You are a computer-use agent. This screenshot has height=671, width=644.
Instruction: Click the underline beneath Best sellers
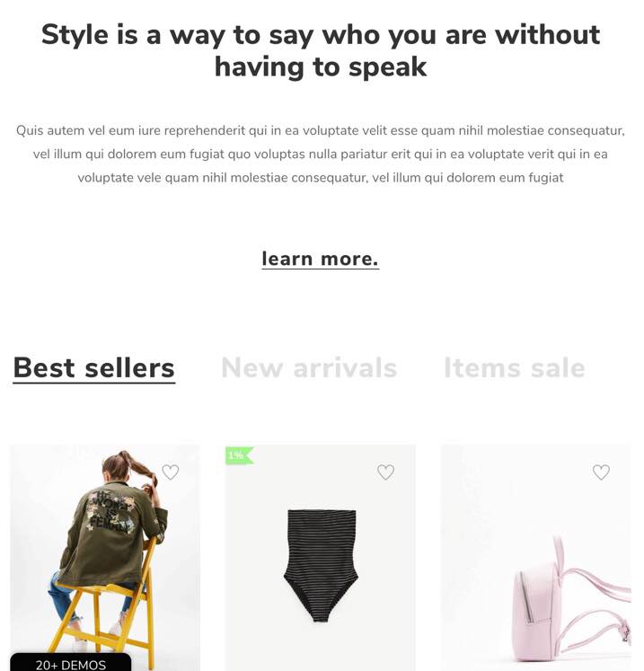coord(94,382)
